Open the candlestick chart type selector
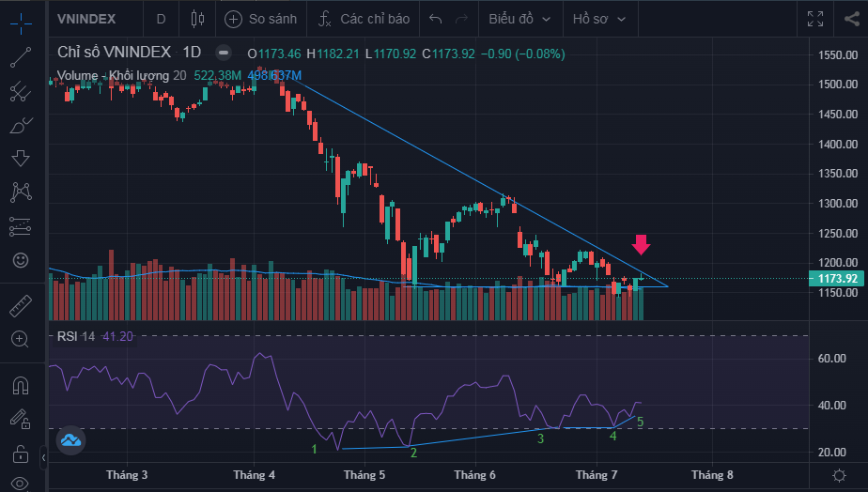The image size is (868, 492). 196,19
